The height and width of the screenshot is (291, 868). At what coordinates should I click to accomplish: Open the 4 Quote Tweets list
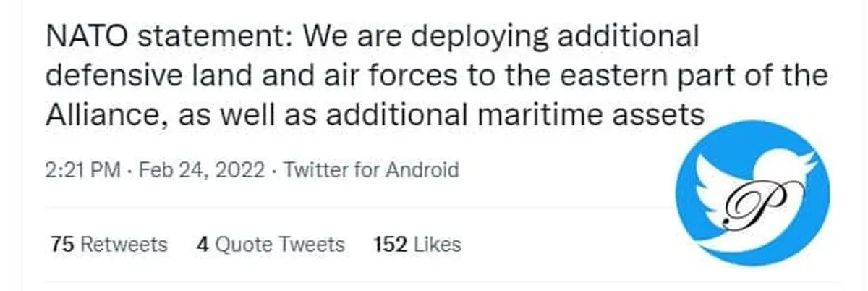coord(271,244)
